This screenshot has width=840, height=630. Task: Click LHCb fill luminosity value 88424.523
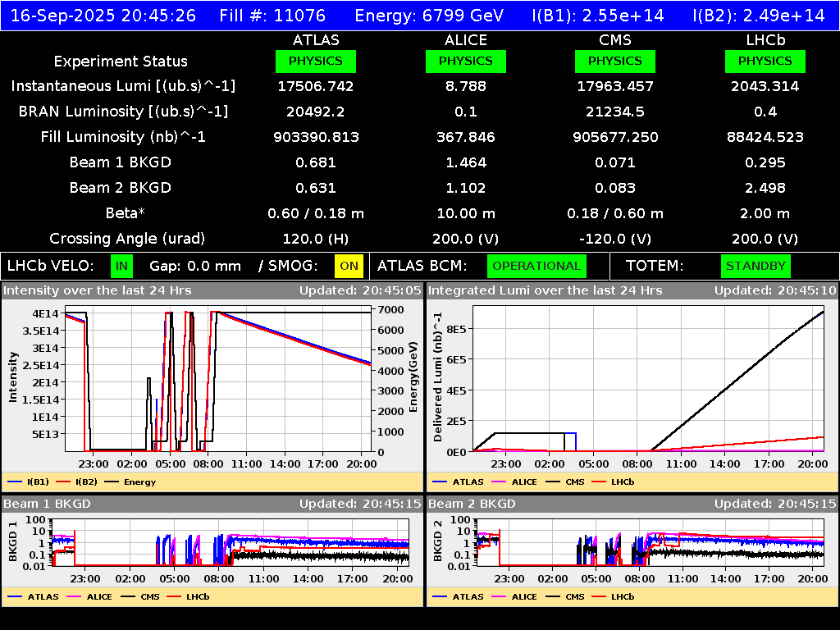click(765, 137)
